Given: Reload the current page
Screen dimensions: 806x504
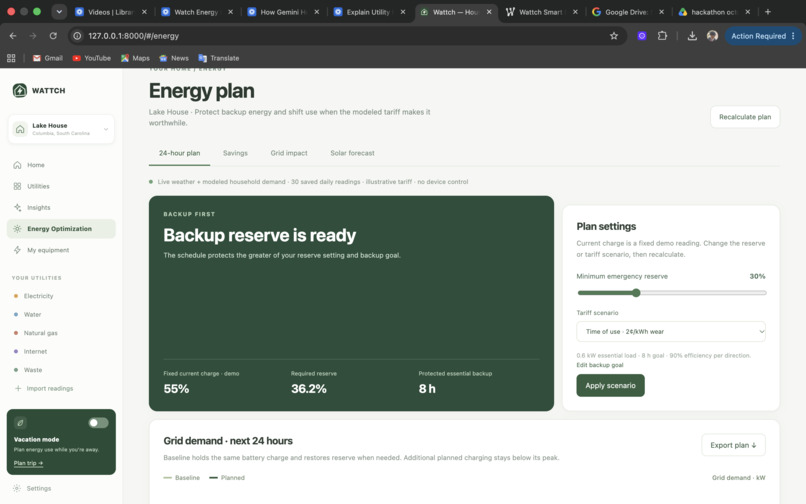Looking at the screenshot, I should (x=53, y=36).
